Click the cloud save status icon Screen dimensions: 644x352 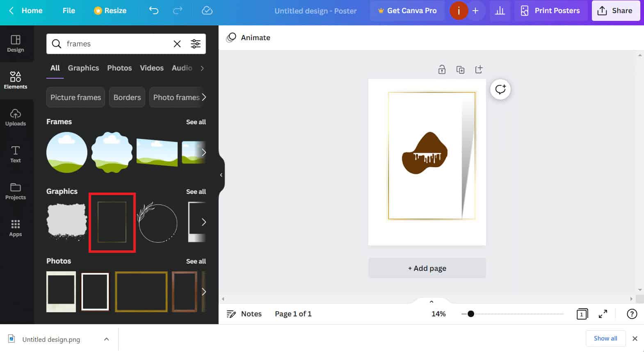pyautogui.click(x=207, y=11)
